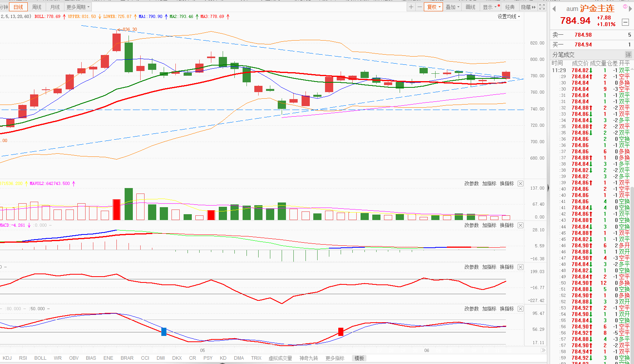Select the KD indicator tab
The height and width of the screenshot is (364, 634).
click(x=223, y=358)
